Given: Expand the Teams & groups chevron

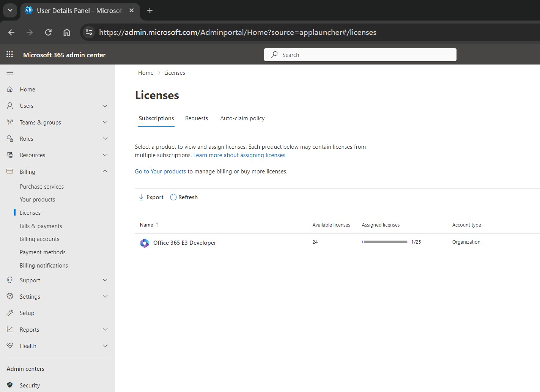Looking at the screenshot, I should [105, 122].
